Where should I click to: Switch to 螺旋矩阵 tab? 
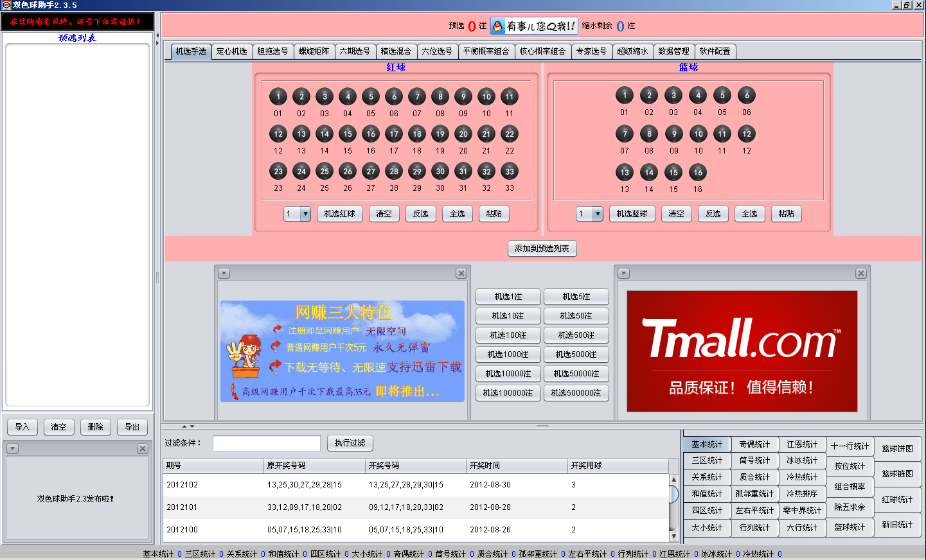tap(314, 51)
